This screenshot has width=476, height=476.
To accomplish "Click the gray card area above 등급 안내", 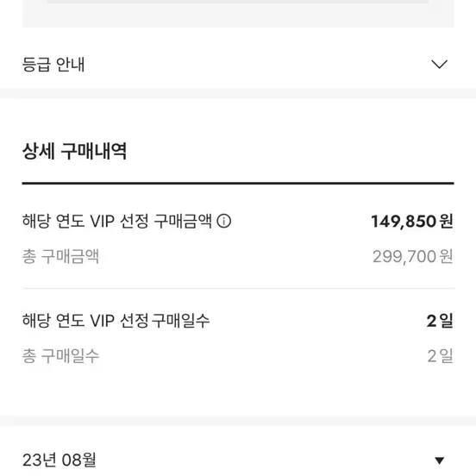I will pyautogui.click(x=238, y=14).
